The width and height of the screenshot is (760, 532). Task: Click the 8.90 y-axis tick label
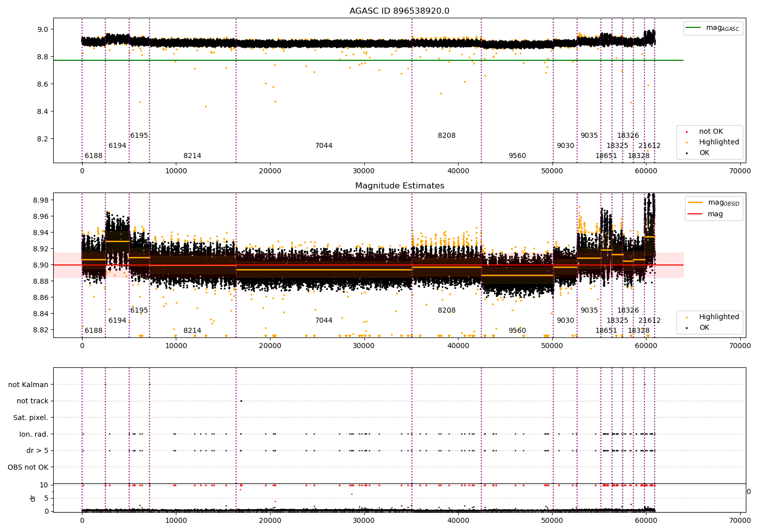pyautogui.click(x=41, y=265)
